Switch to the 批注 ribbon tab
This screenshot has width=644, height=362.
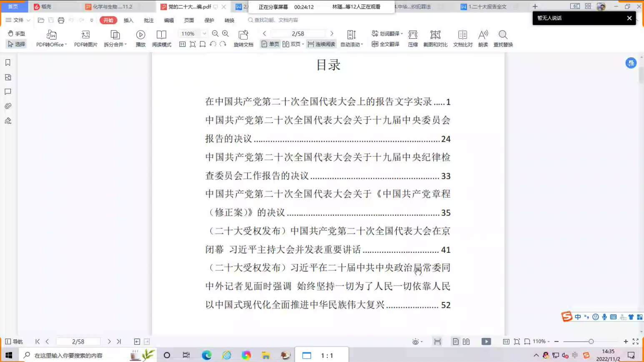click(x=148, y=20)
